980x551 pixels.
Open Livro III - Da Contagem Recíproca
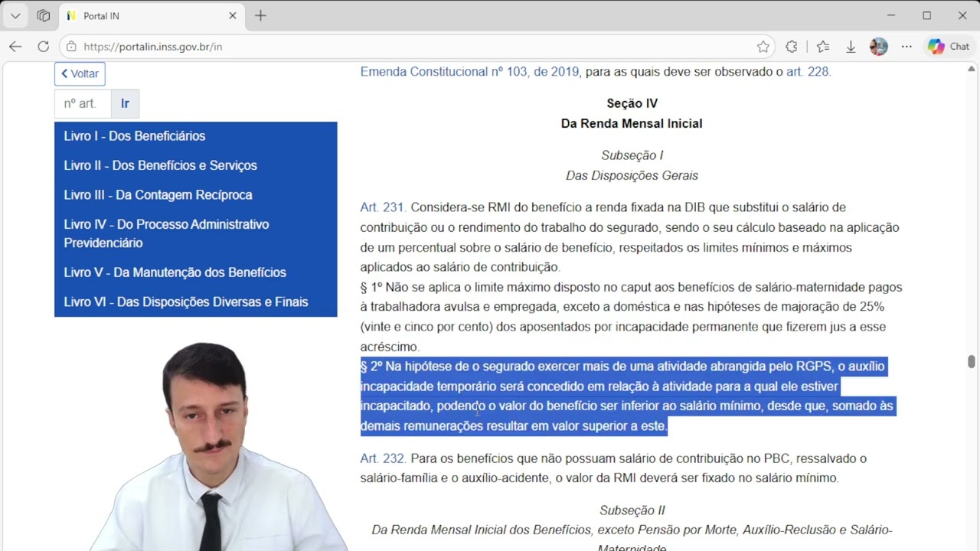click(x=195, y=195)
